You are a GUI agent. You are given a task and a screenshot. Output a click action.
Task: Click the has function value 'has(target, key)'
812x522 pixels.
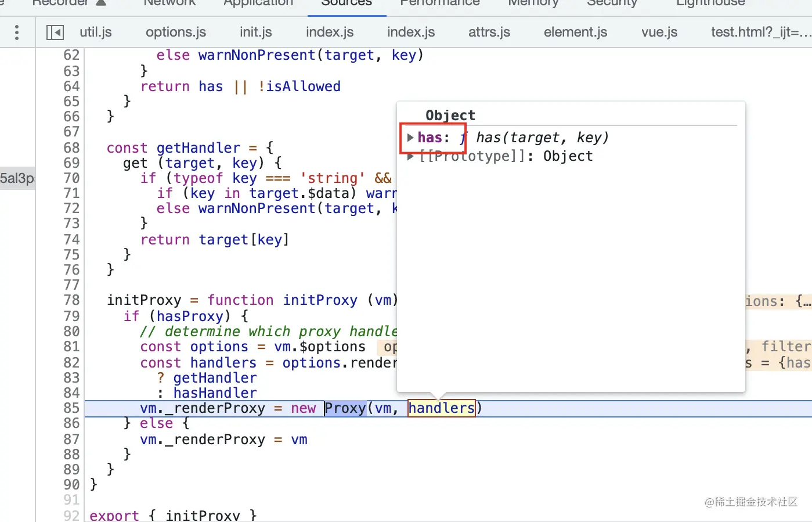pyautogui.click(x=542, y=138)
